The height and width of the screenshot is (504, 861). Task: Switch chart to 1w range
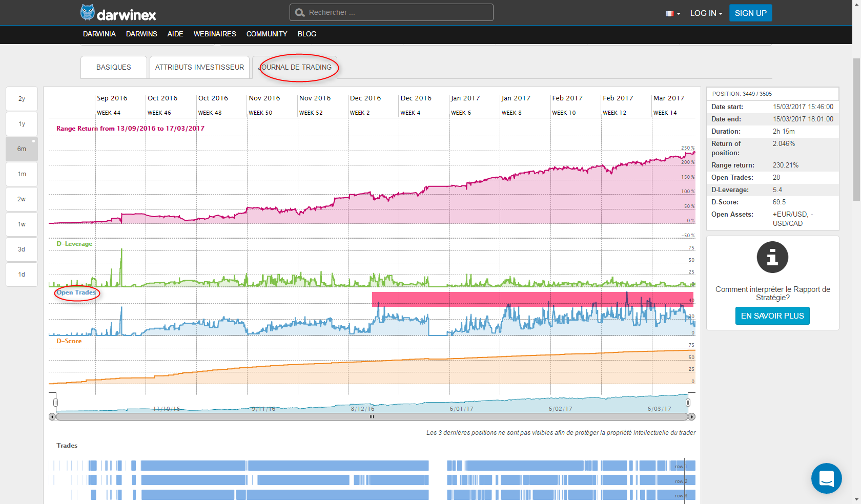pyautogui.click(x=22, y=224)
